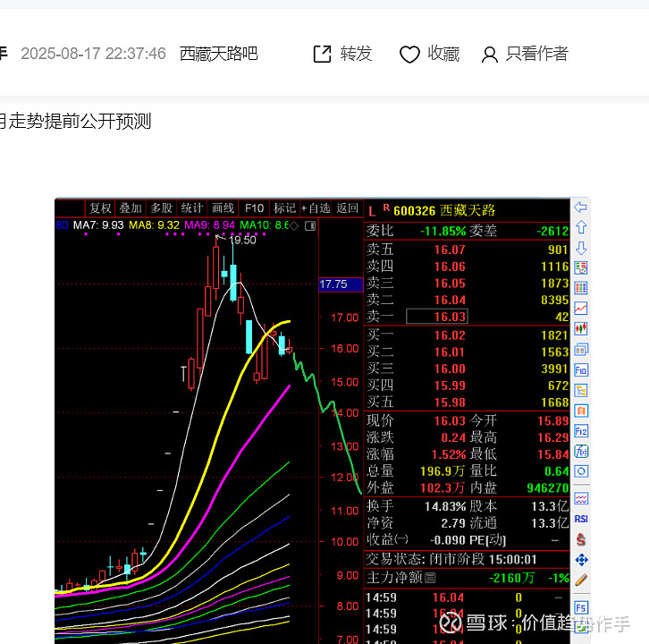Click the 卖五 price 16.07
Screen dimensions: 649x644
450,250
